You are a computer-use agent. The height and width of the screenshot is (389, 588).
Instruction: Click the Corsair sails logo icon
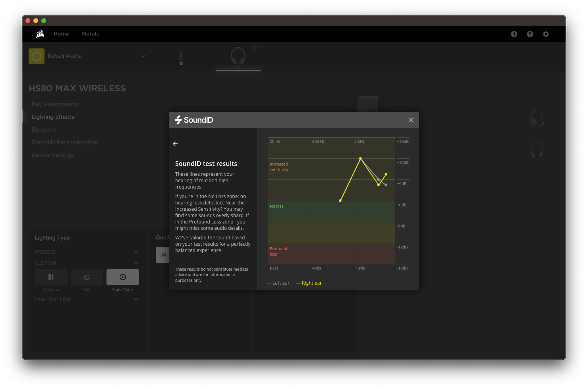point(40,34)
